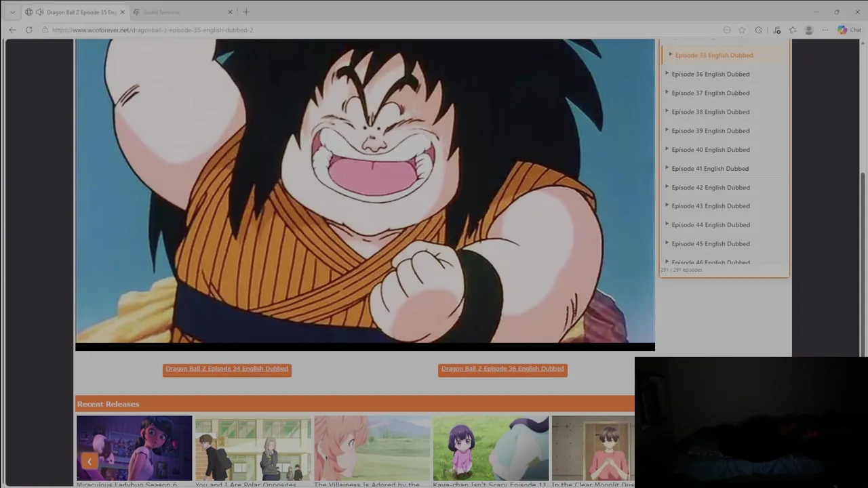Add this page to favorites using the star icon

742,30
